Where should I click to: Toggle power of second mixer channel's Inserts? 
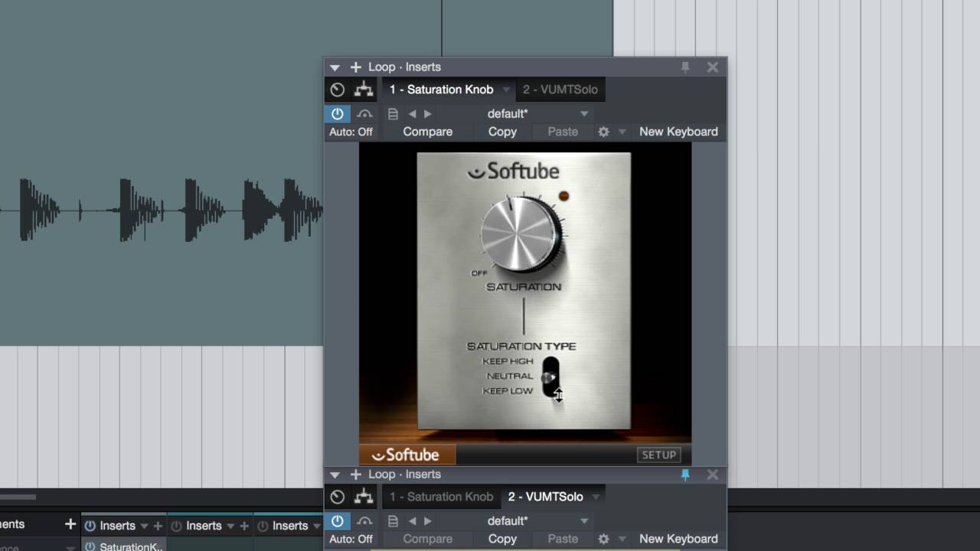(x=177, y=526)
